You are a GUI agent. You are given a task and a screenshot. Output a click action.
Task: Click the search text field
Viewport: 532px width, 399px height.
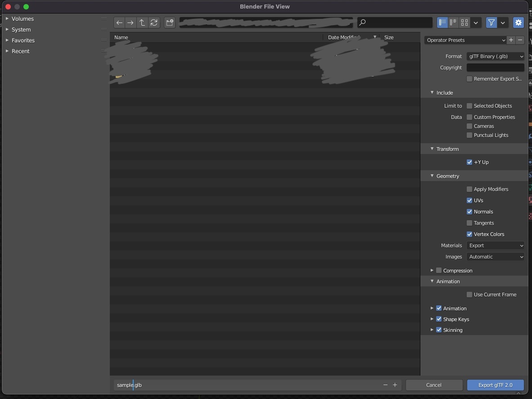[x=395, y=23]
